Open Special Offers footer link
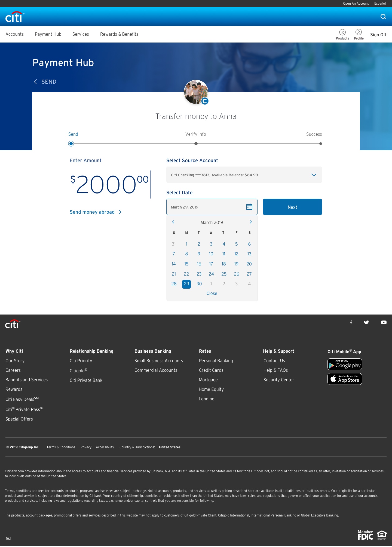Viewport: 392px width, 547px height. coord(19,419)
